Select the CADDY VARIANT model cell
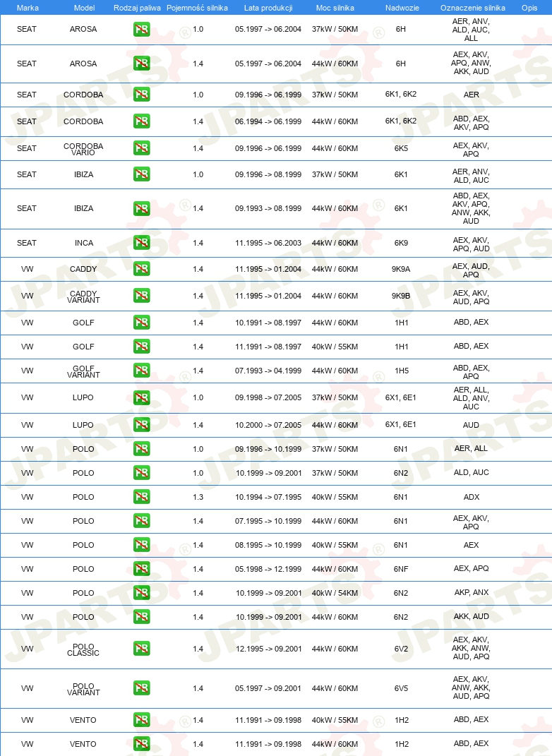This screenshot has height=756, width=552. 83,296
